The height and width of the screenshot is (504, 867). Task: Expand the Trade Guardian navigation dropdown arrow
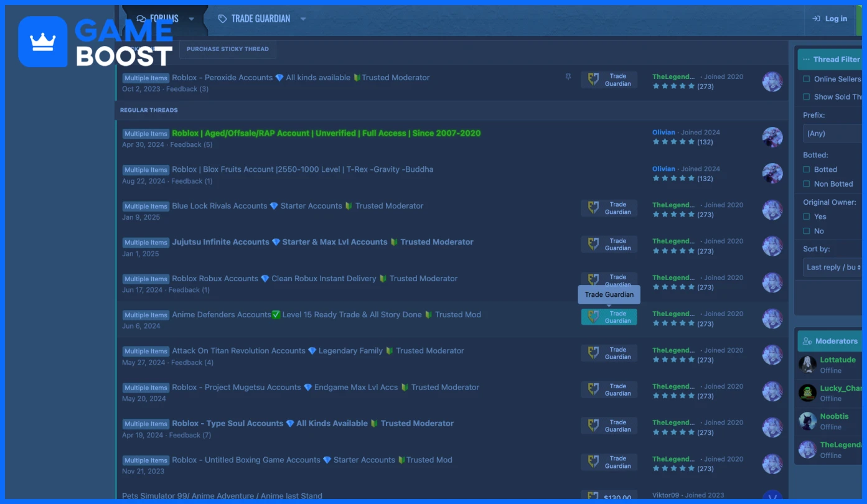(303, 19)
